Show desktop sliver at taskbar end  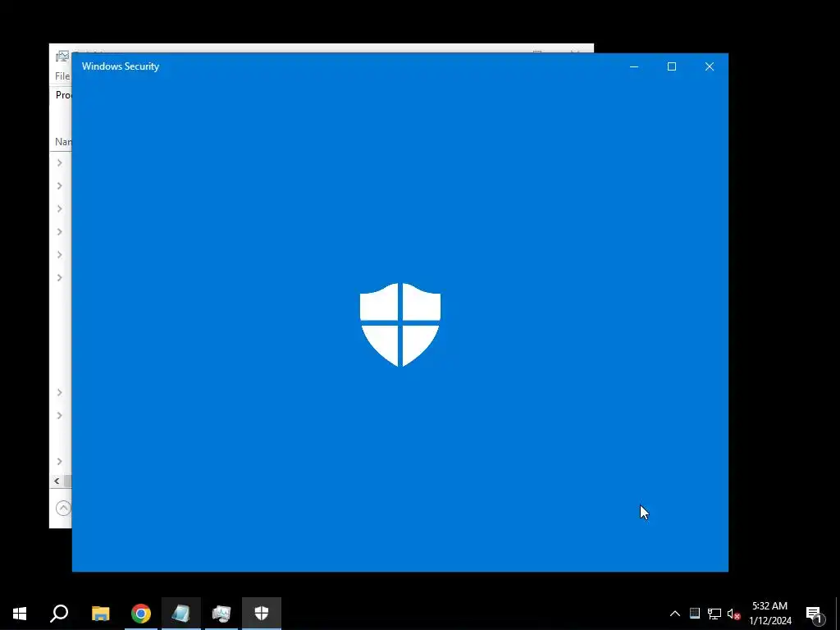coord(838,614)
